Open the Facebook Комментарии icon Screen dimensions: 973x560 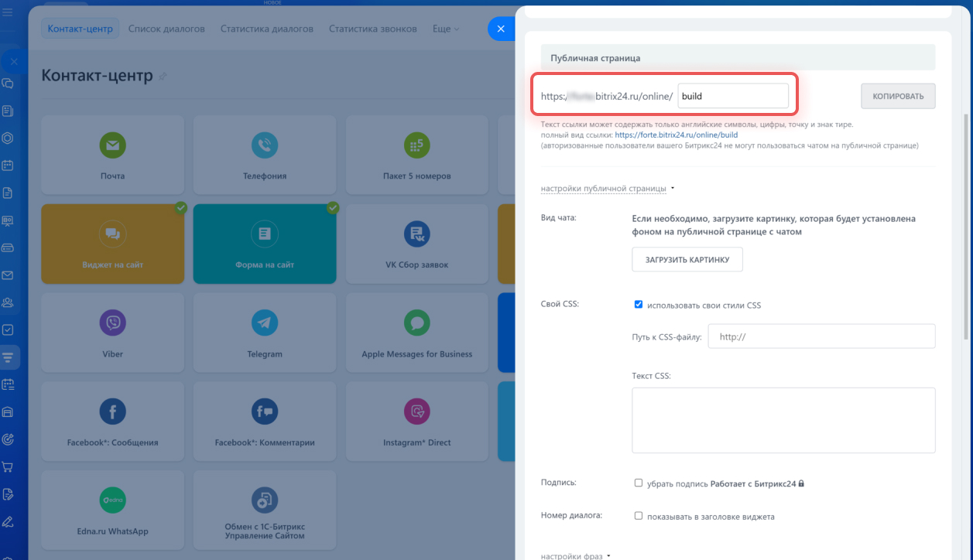click(x=265, y=411)
